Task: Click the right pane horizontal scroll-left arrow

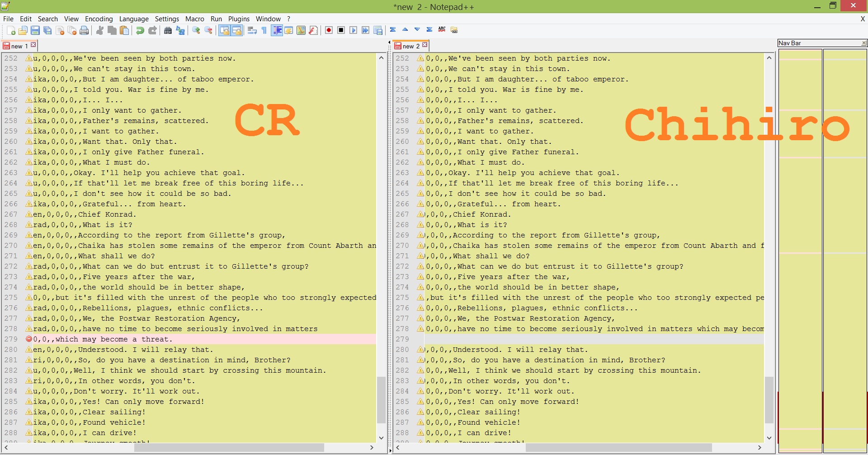Action: click(x=398, y=447)
